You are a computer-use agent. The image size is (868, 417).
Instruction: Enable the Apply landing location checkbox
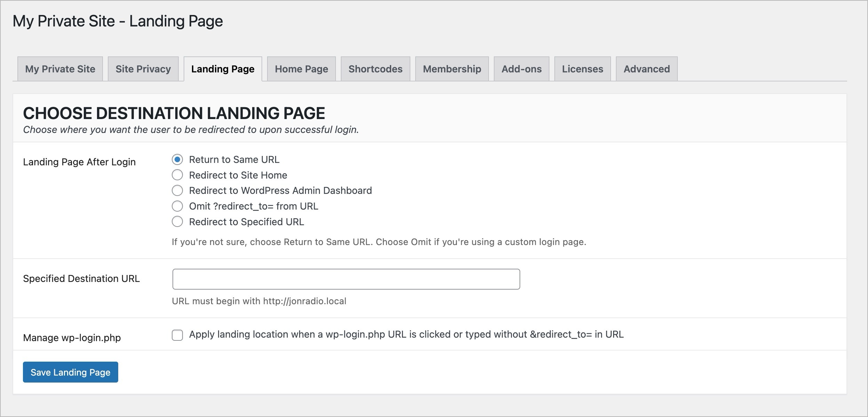pos(178,335)
